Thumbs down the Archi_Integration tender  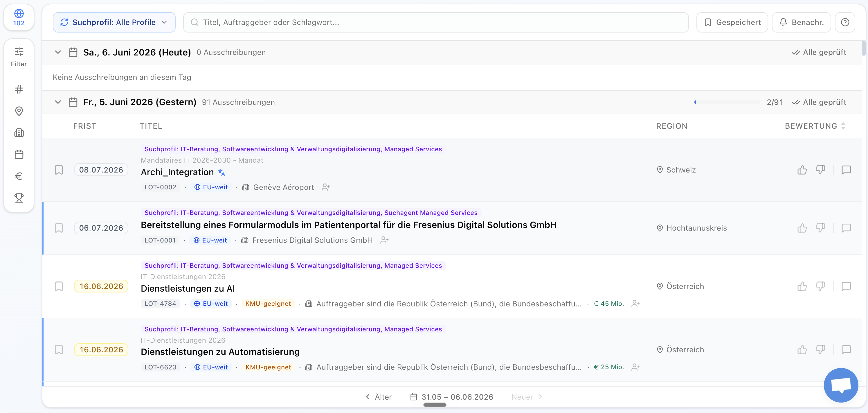(820, 170)
